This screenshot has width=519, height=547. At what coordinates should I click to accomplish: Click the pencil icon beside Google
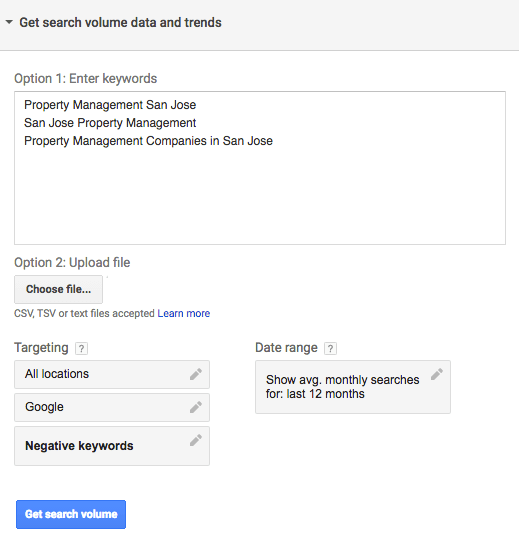point(196,407)
